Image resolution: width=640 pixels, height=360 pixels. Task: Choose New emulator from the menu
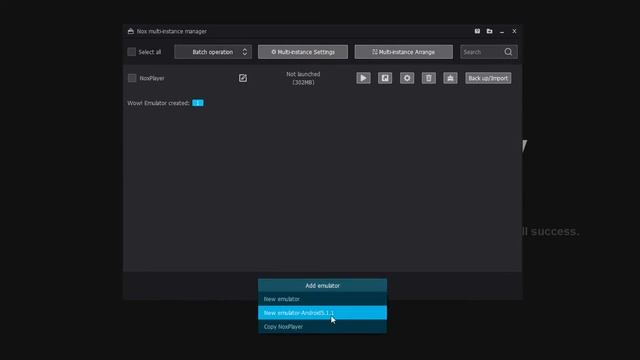(x=322, y=299)
